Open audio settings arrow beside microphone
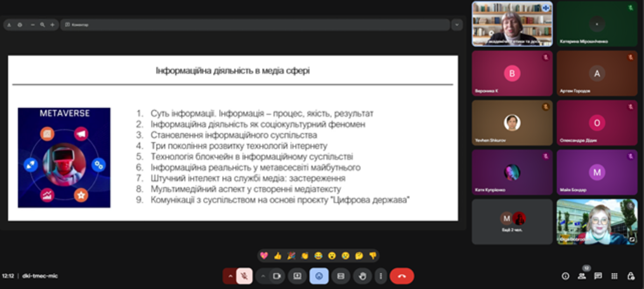The width and height of the screenshot is (644, 289). tap(230, 276)
